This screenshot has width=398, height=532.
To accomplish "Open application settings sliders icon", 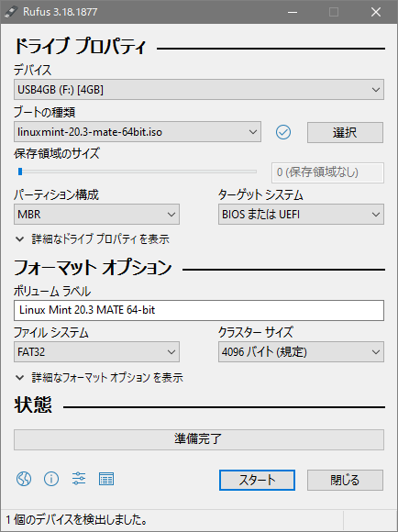I will (79, 479).
